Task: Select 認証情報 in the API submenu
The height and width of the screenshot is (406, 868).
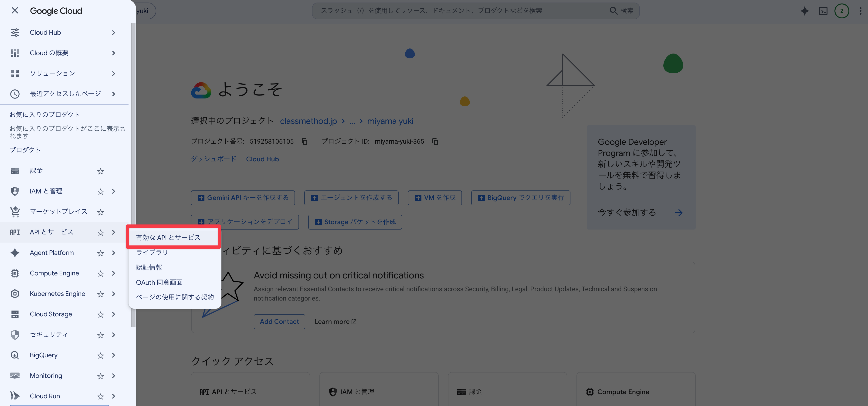Action: 175,267
